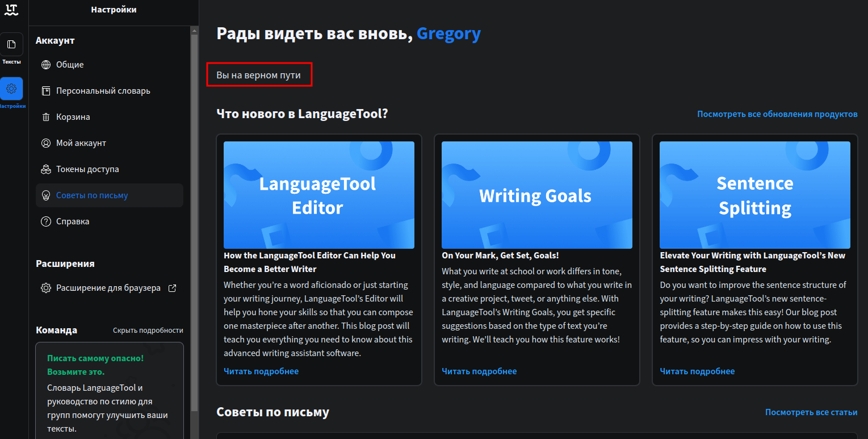Click the Настройки panel title
The height and width of the screenshot is (439, 868).
114,10
